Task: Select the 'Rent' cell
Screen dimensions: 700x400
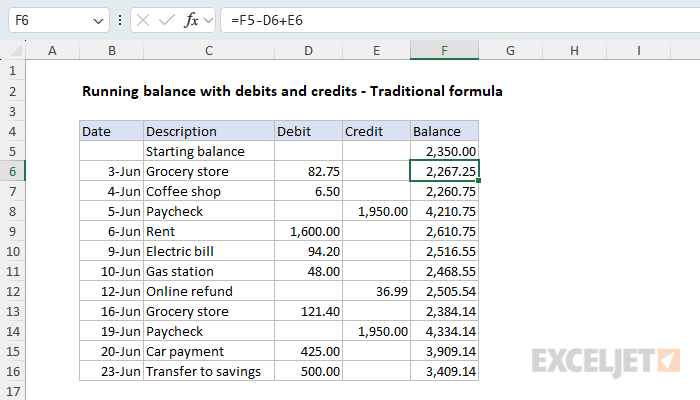Action: tap(208, 231)
